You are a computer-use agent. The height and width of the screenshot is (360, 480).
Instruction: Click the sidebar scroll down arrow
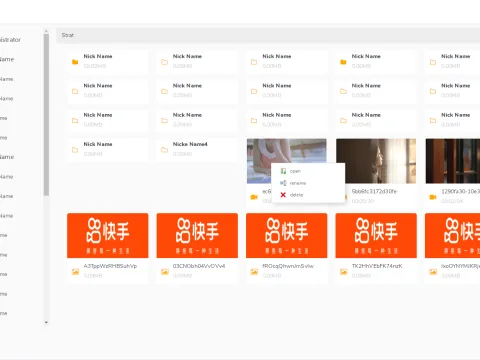point(46,322)
